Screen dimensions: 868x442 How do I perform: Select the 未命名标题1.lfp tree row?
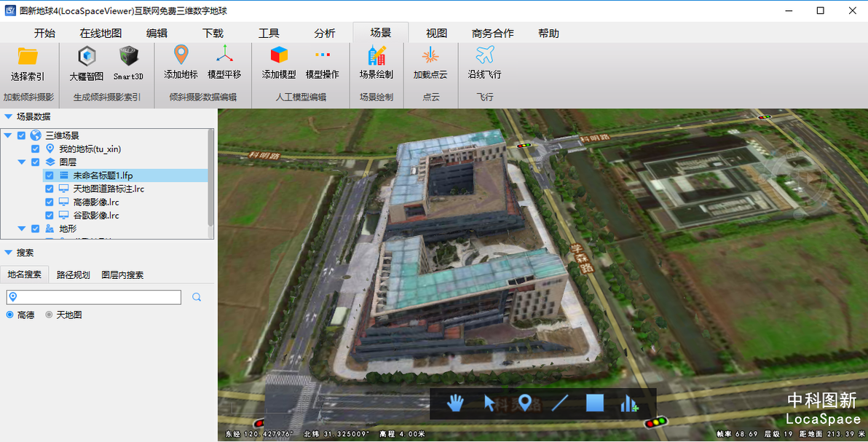click(126, 175)
